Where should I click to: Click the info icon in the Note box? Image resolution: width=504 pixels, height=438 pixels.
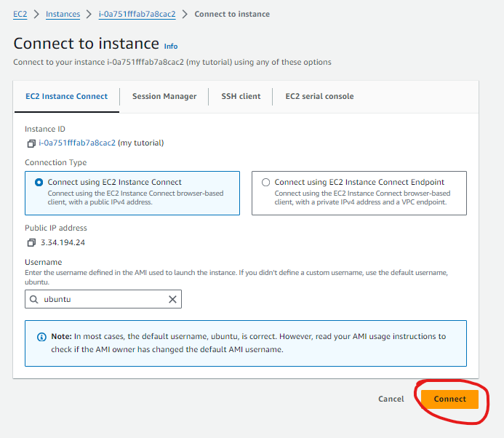[x=41, y=337]
